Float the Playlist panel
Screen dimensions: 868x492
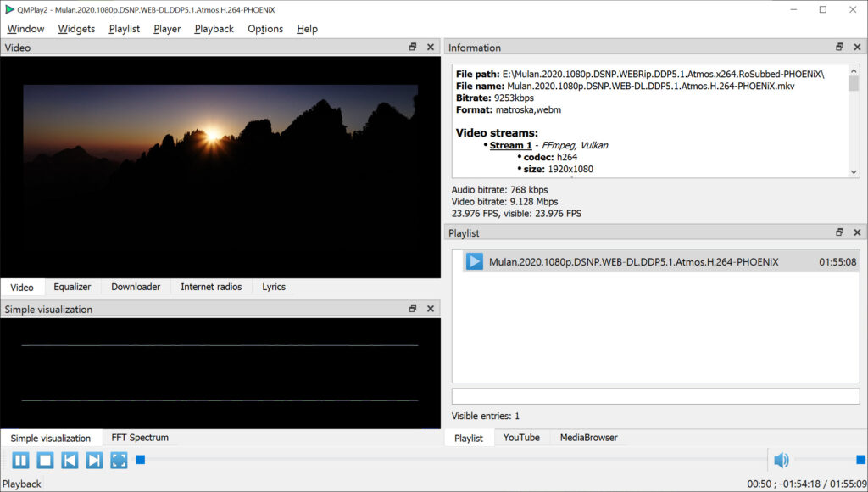(839, 232)
